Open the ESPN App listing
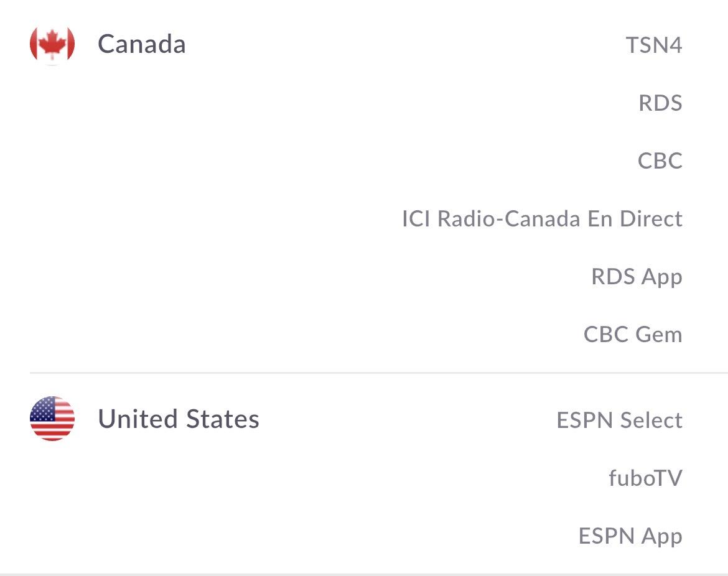Screen dimensions: 728x576 630,536
